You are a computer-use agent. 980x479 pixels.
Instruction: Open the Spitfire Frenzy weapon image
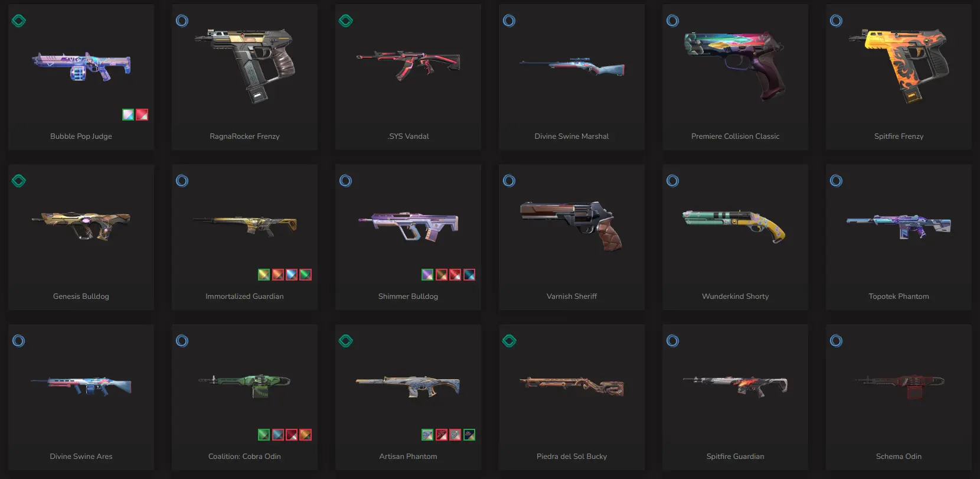click(899, 65)
